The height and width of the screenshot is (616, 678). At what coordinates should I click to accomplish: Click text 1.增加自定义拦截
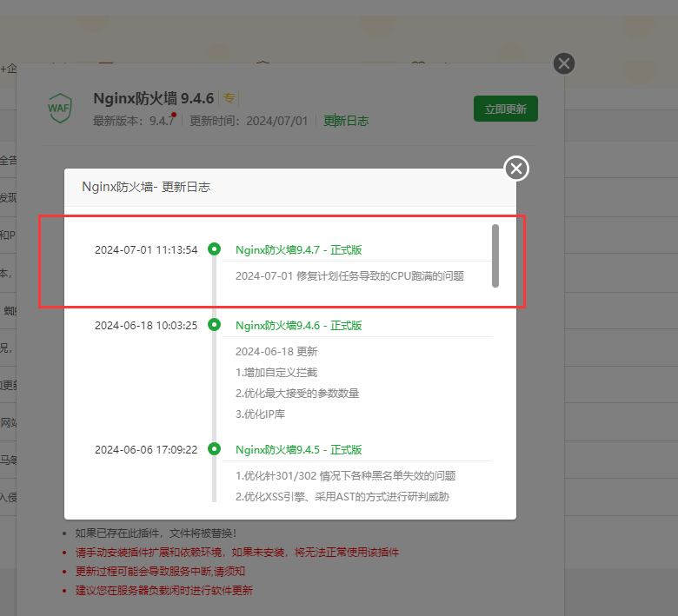click(x=276, y=372)
